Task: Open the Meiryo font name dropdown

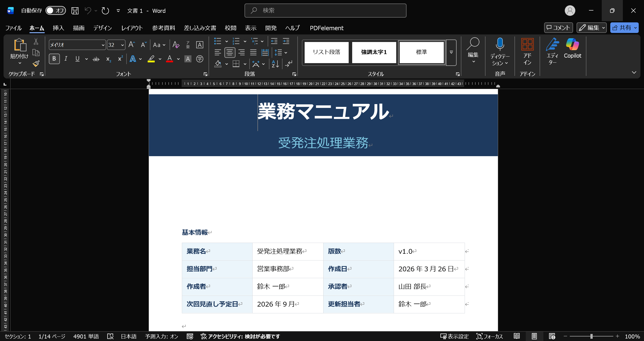Action: [103, 45]
